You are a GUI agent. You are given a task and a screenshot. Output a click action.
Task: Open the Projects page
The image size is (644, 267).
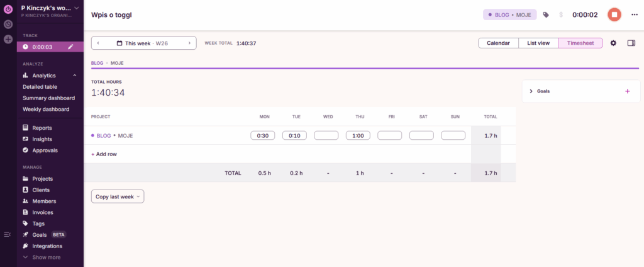click(x=42, y=179)
